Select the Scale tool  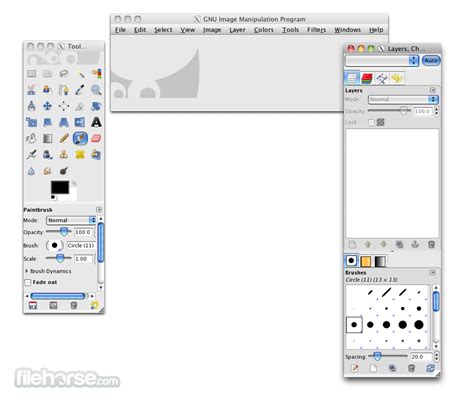pos(31,122)
